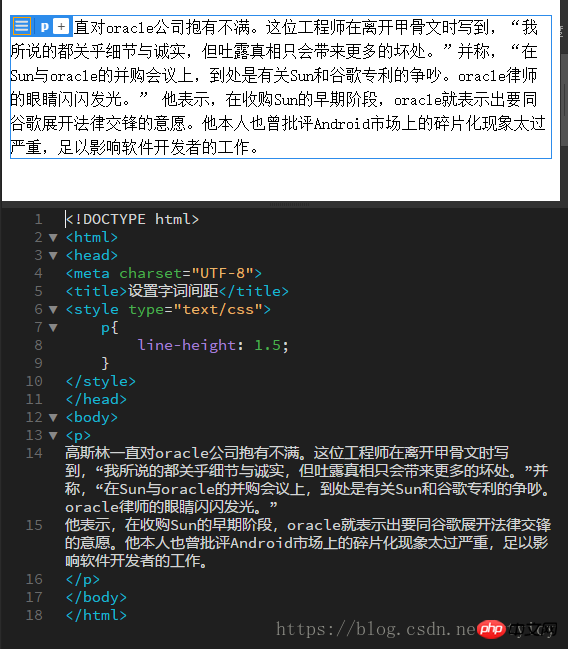The width and height of the screenshot is (568, 649).
Task: Click line number 4 in the gutter
Action: click(39, 273)
